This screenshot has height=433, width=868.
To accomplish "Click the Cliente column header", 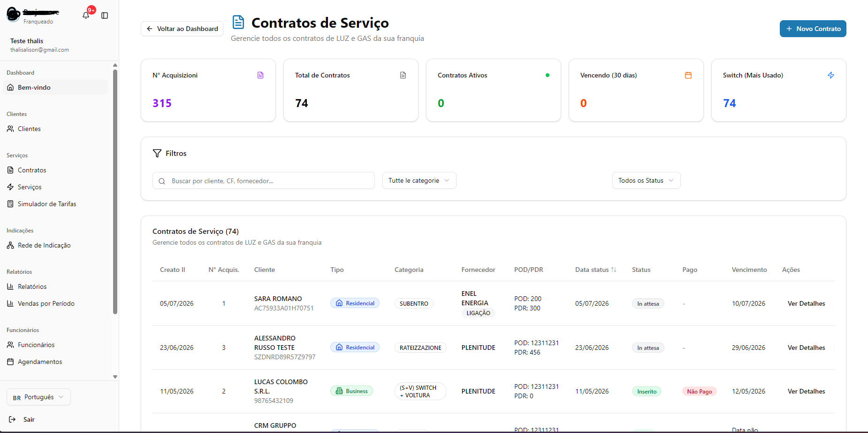I will pos(265,270).
